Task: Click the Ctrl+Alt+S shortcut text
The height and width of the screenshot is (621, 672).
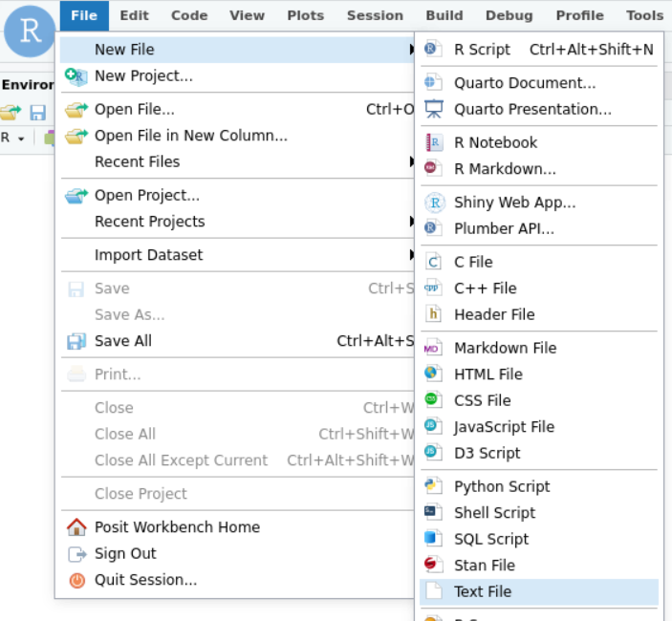Action: coord(376,341)
